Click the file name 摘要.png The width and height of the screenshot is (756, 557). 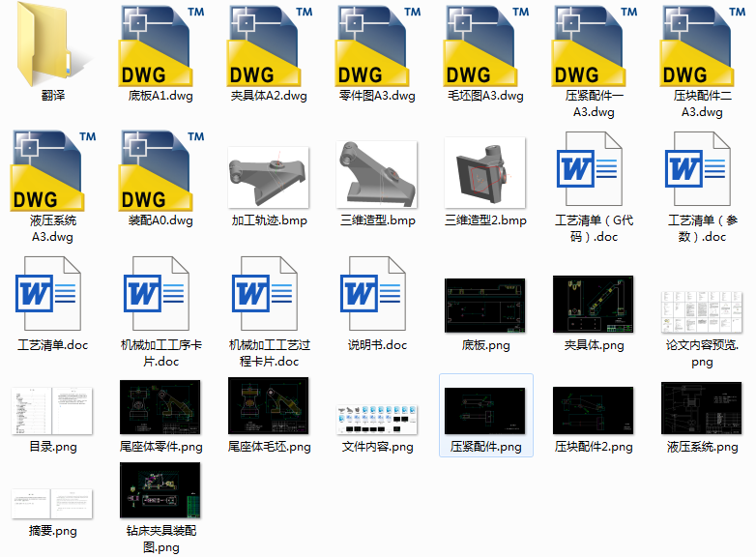[53, 531]
